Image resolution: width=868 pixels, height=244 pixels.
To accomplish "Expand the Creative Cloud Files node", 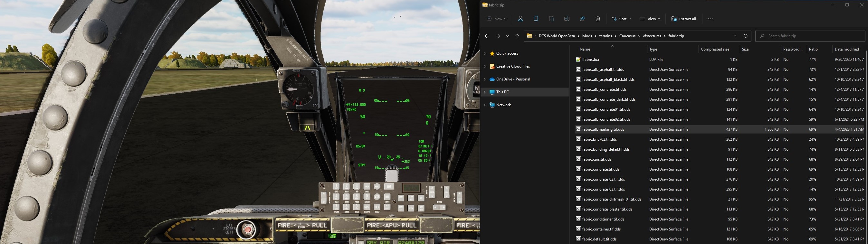I will pyautogui.click(x=484, y=66).
